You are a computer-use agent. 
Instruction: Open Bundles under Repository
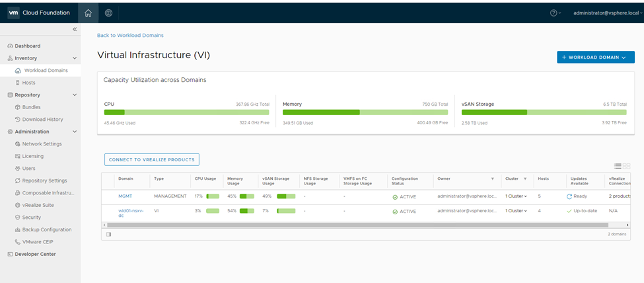(x=31, y=107)
